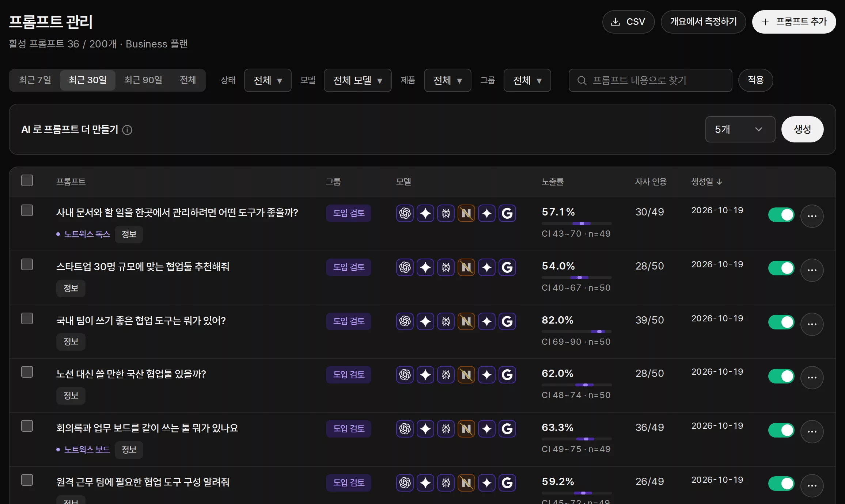Open the 전체 모델 dropdown
The width and height of the screenshot is (845, 504).
[357, 80]
